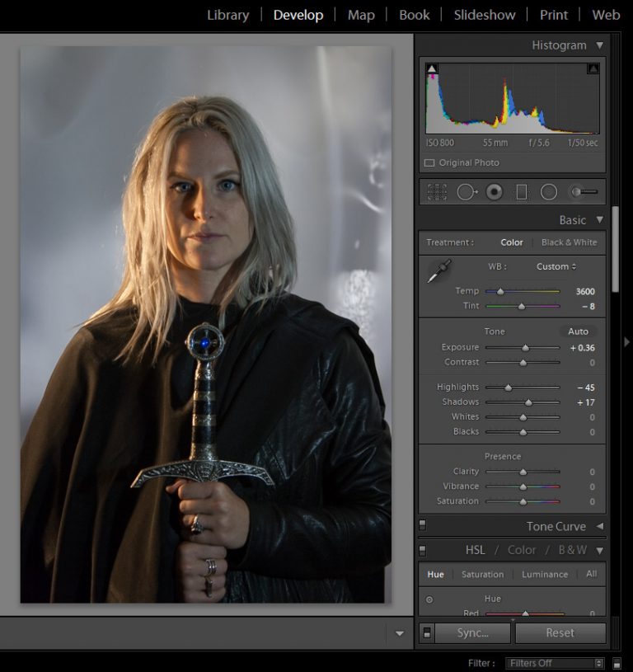Click the Sync... button
The width and height of the screenshot is (633, 672).
pyautogui.click(x=472, y=632)
